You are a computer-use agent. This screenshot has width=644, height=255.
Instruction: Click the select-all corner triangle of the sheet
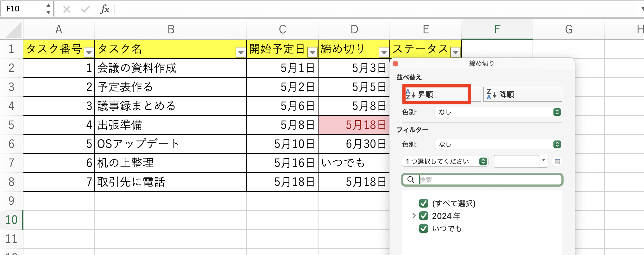14,30
